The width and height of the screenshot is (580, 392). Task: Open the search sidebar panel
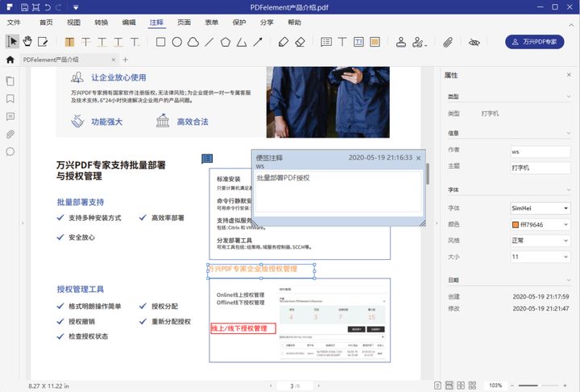click(10, 151)
